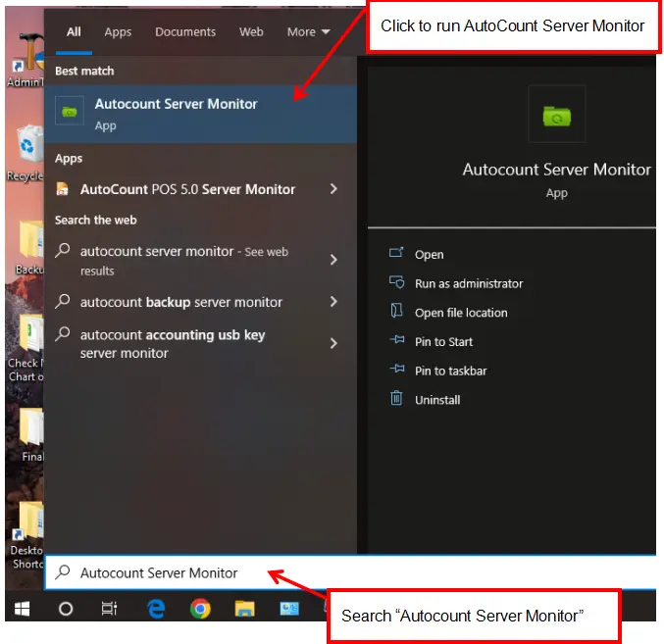Click the large green app icon in preview pane
Screen dimensions: 664x644
[x=556, y=115]
